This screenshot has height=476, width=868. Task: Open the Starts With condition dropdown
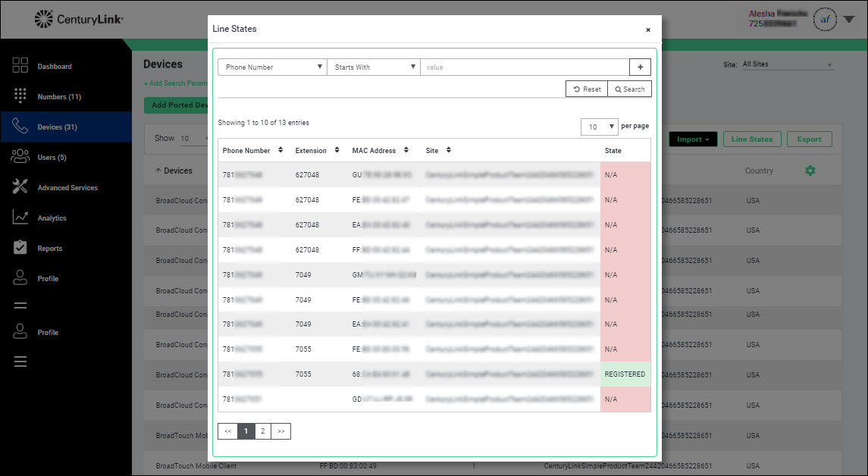(x=374, y=67)
